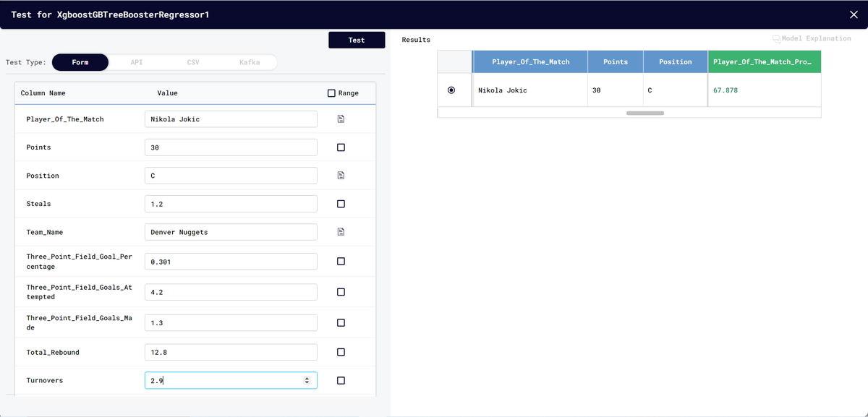868x417 pixels.
Task: Click the Position column header in results
Action: pyautogui.click(x=676, y=62)
